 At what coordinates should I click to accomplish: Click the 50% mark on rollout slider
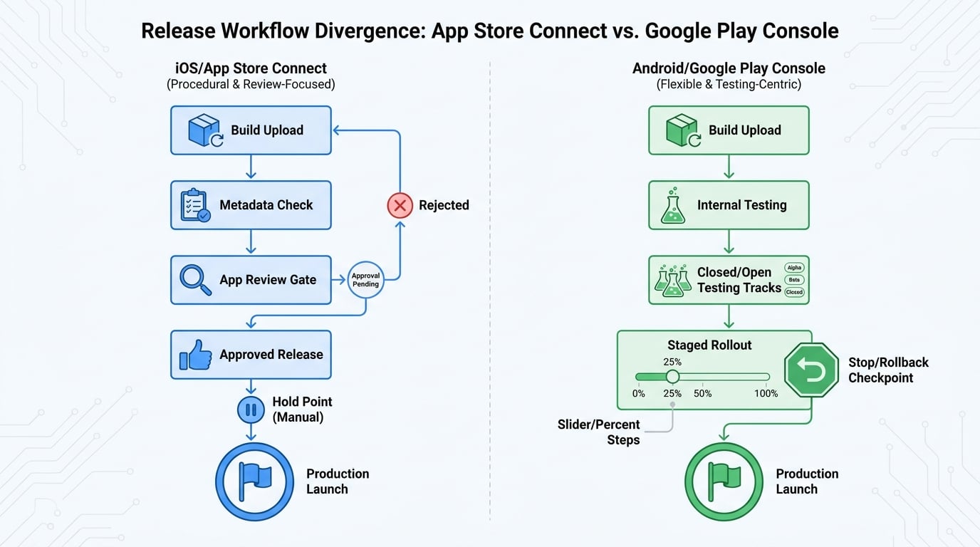702,393
